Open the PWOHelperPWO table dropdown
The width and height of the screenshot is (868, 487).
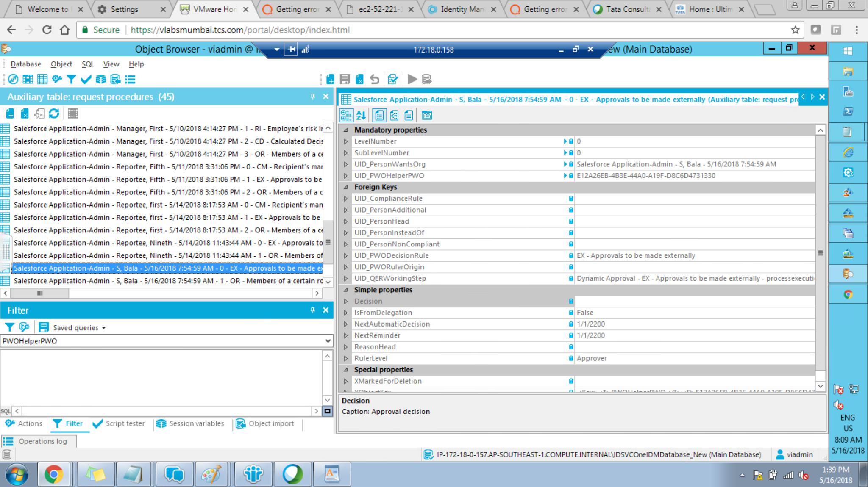[328, 341]
